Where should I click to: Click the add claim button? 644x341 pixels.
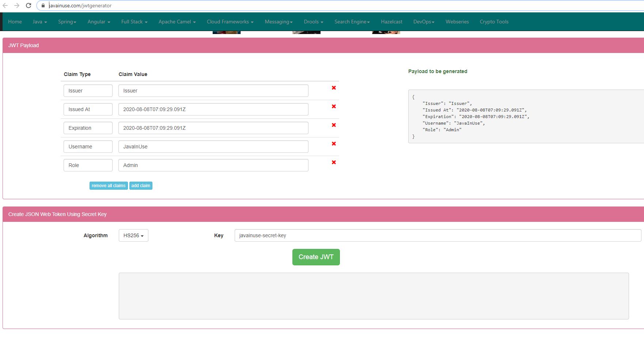[x=141, y=186]
